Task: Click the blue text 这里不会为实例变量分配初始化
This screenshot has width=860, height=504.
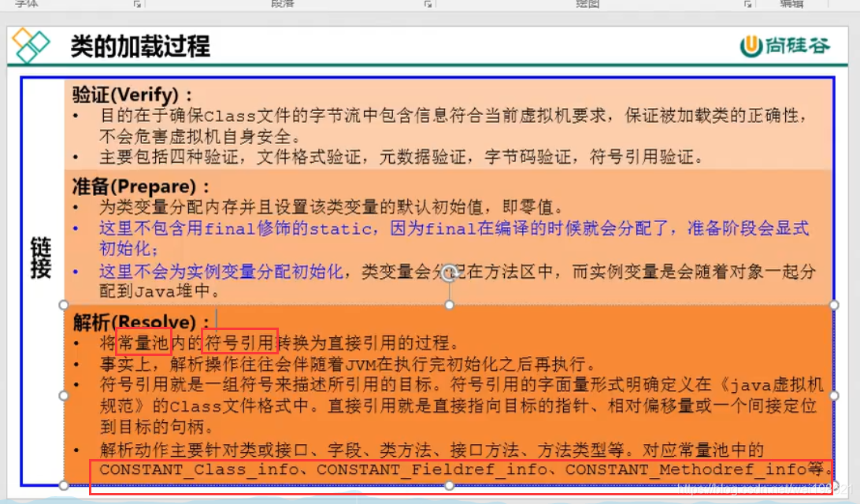Action: pos(221,272)
